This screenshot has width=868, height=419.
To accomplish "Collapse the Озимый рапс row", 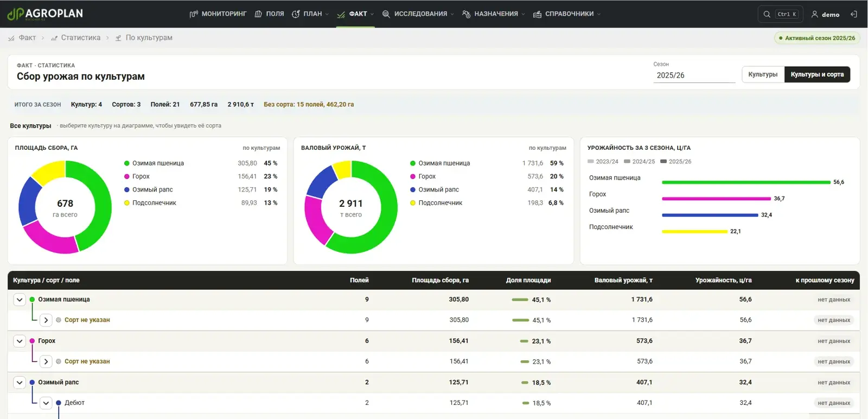I will (20, 383).
